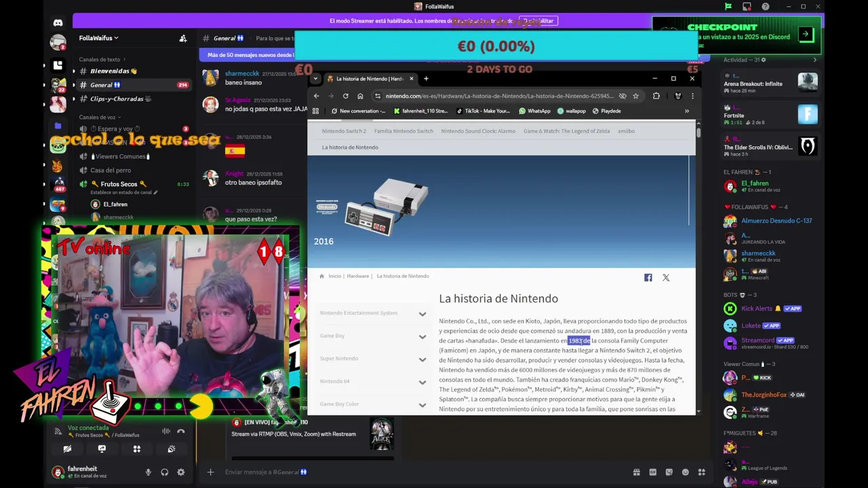Open invite people icon next to FollaWaifus

click(x=182, y=39)
